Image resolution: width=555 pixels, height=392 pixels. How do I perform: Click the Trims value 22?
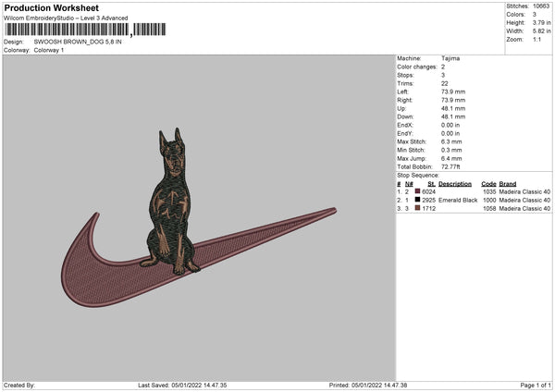(445, 83)
